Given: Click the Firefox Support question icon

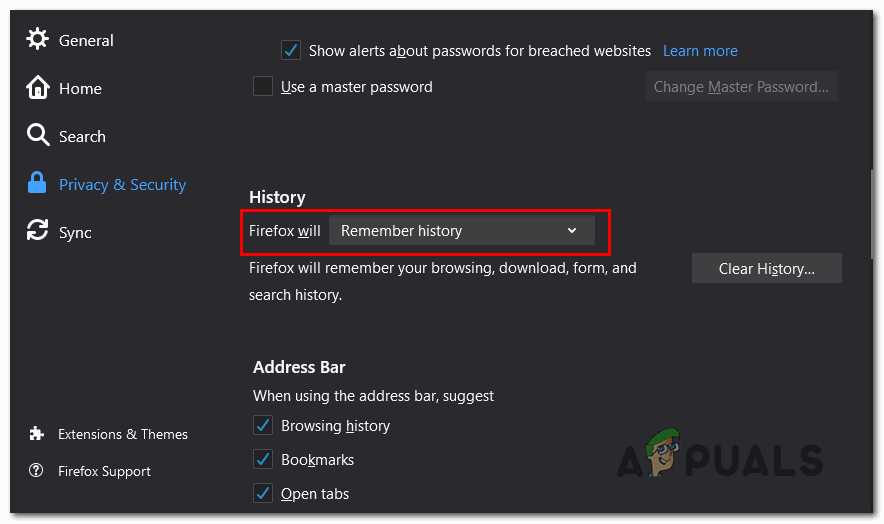Looking at the screenshot, I should point(37,471).
